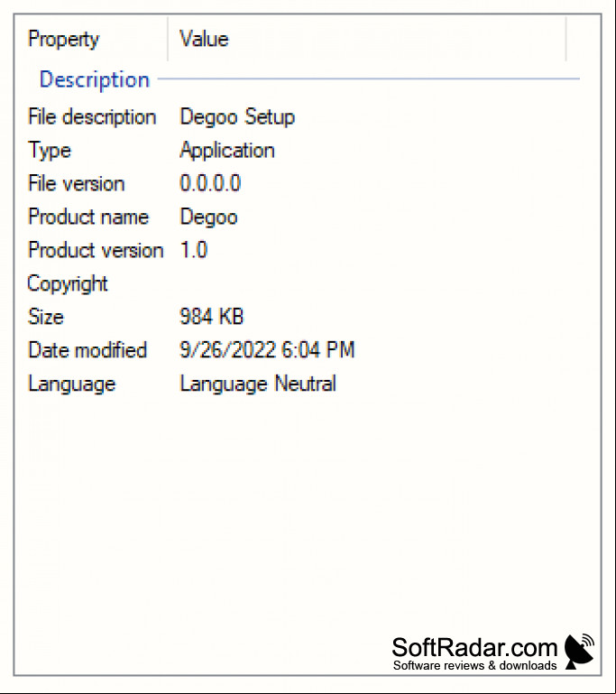Viewport: 616px width, 694px height.
Task: Select the 984 KB size value
Action: [212, 317]
